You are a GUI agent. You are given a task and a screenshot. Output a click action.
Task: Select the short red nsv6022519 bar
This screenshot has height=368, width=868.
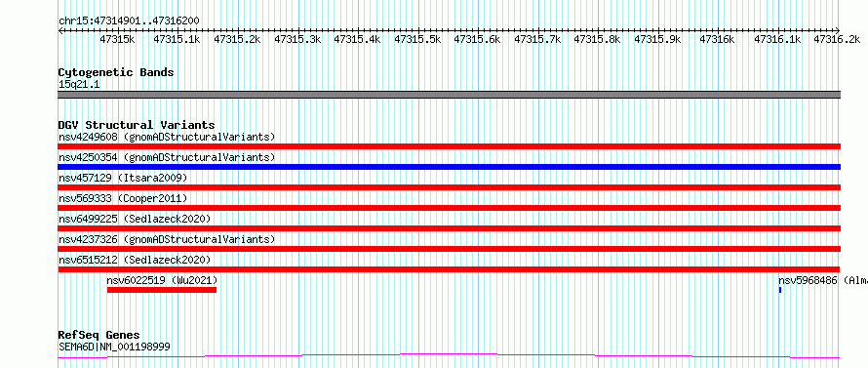tap(162, 290)
